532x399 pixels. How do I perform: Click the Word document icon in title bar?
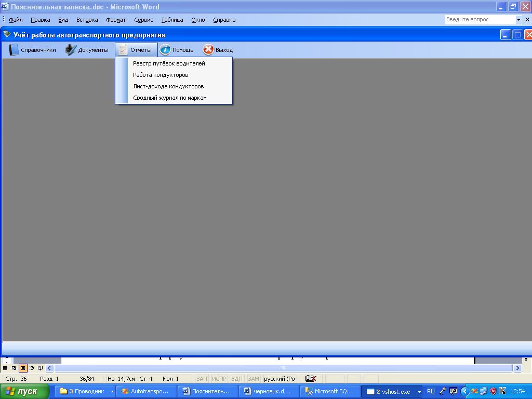pyautogui.click(x=5, y=6)
